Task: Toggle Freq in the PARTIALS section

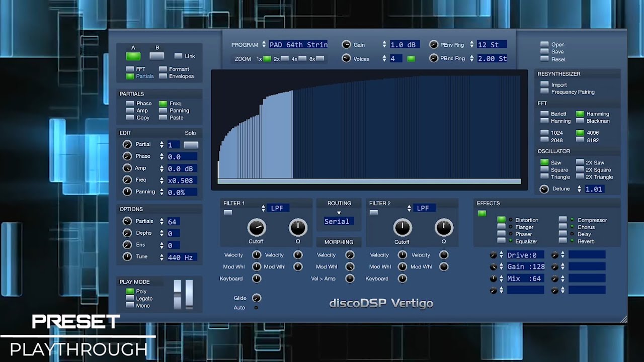Action: coord(163,104)
